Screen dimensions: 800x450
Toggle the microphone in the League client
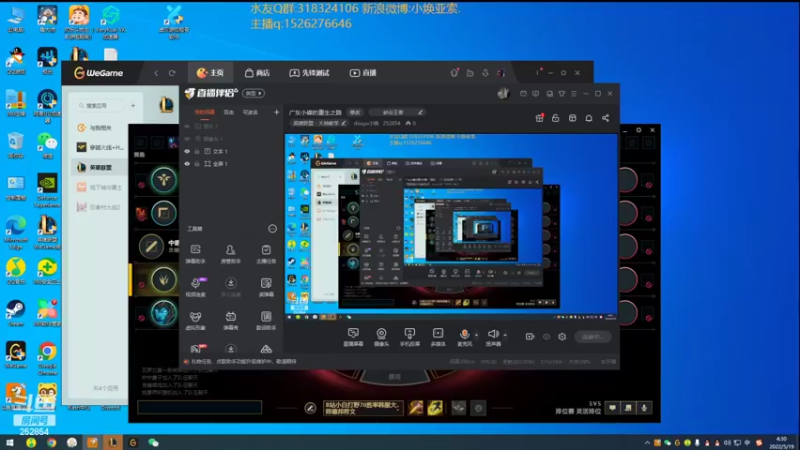644,408
